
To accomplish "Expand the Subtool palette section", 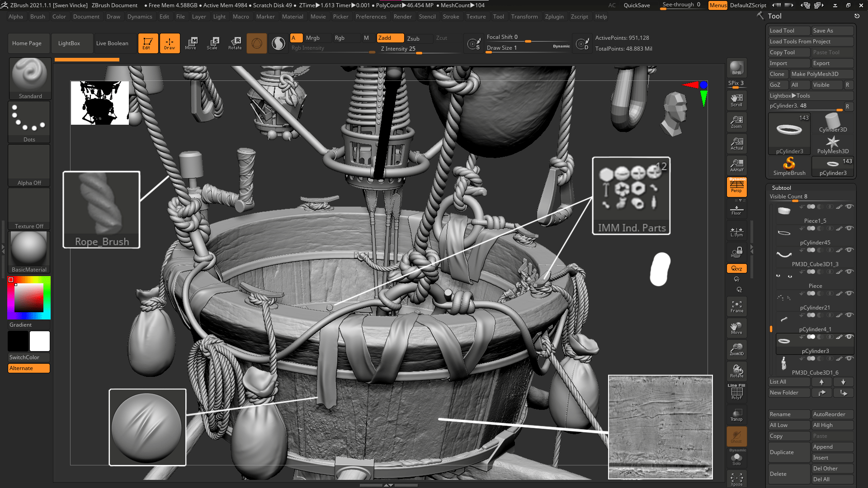I will (781, 188).
